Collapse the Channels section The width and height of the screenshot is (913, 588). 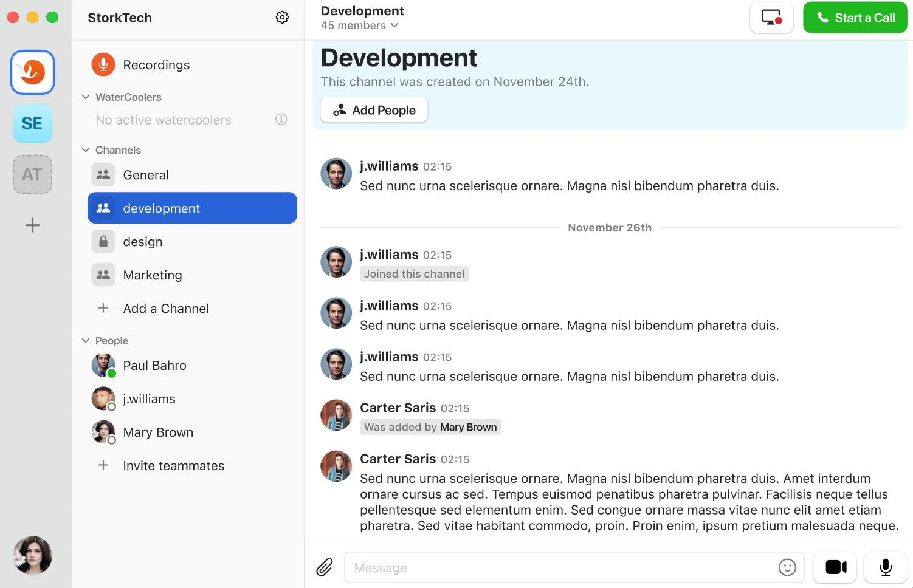(85, 149)
